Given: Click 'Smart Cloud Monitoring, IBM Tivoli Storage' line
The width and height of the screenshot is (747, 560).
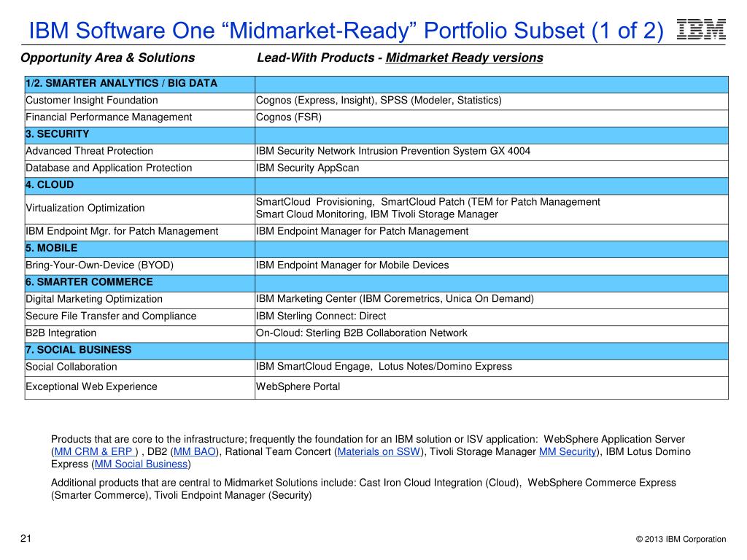Looking at the screenshot, I should (377, 214).
